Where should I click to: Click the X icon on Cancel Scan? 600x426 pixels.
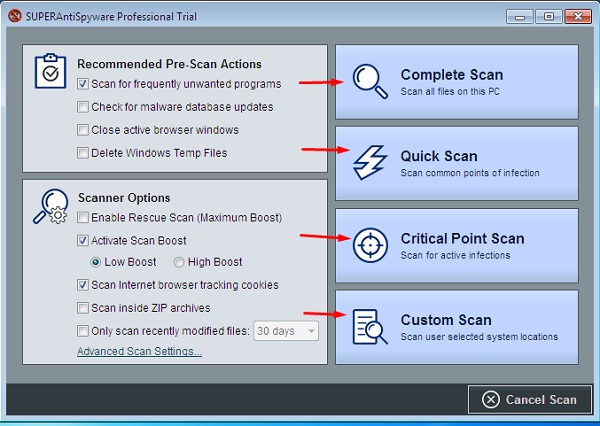pyautogui.click(x=491, y=400)
